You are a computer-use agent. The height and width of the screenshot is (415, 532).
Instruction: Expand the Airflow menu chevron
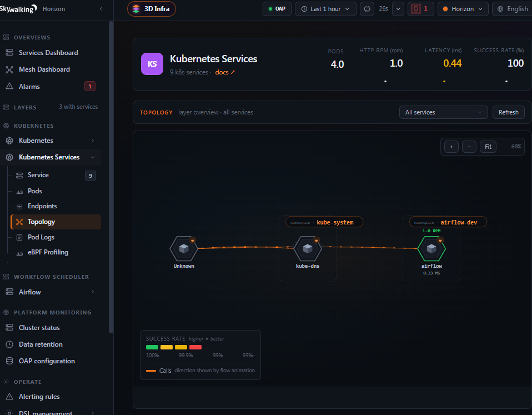tap(93, 292)
